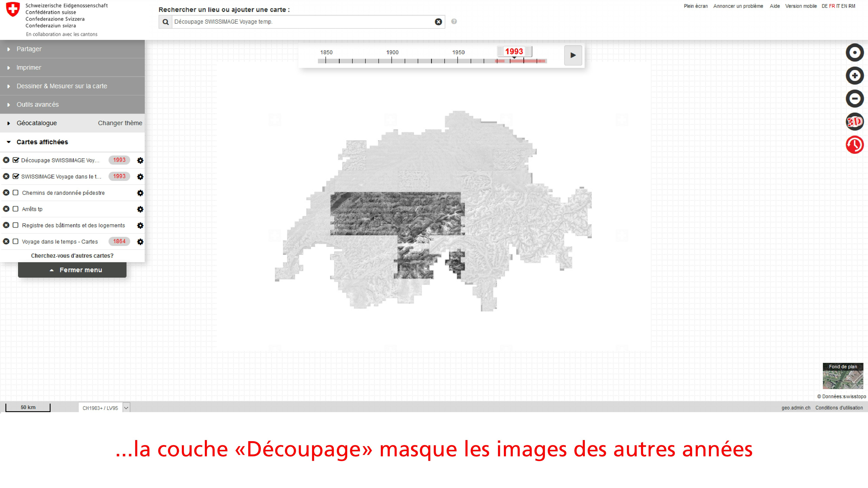Toggle the time travel clock icon
This screenshot has width=868, height=488.
point(855,145)
